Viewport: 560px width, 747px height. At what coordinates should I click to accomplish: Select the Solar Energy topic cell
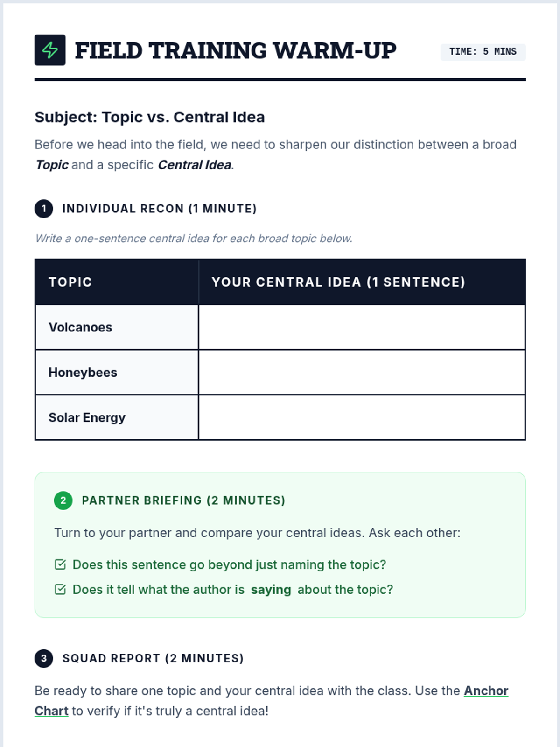(117, 417)
